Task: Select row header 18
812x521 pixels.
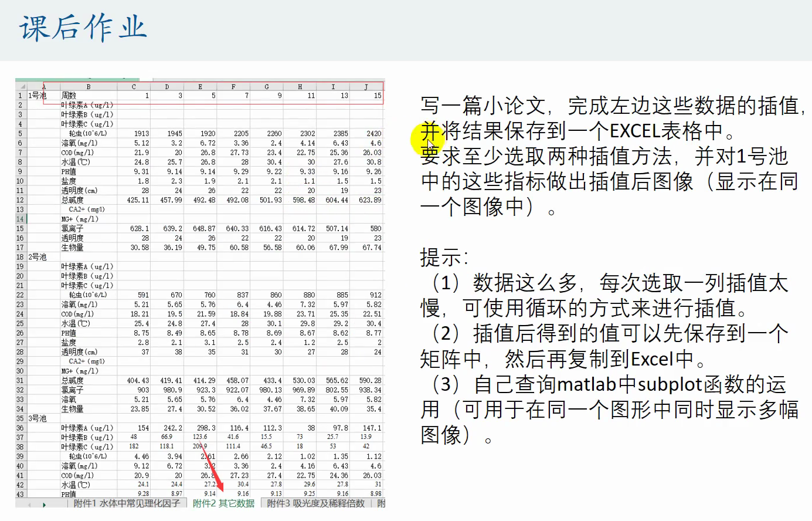Action: (x=21, y=257)
